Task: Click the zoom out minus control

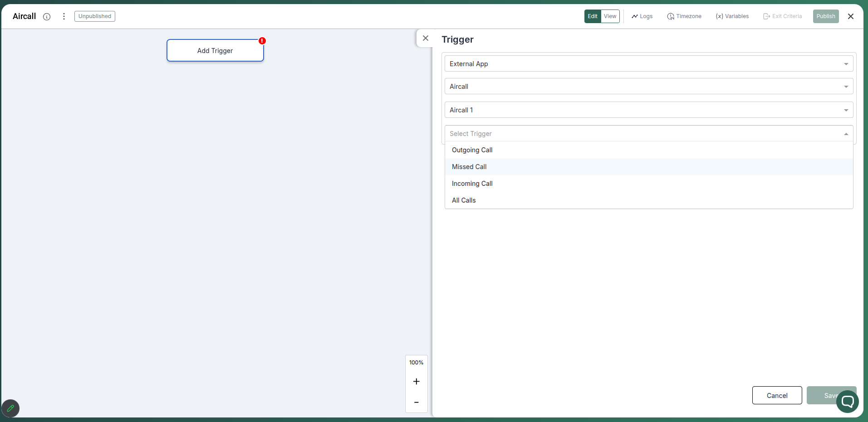Action: point(416,403)
